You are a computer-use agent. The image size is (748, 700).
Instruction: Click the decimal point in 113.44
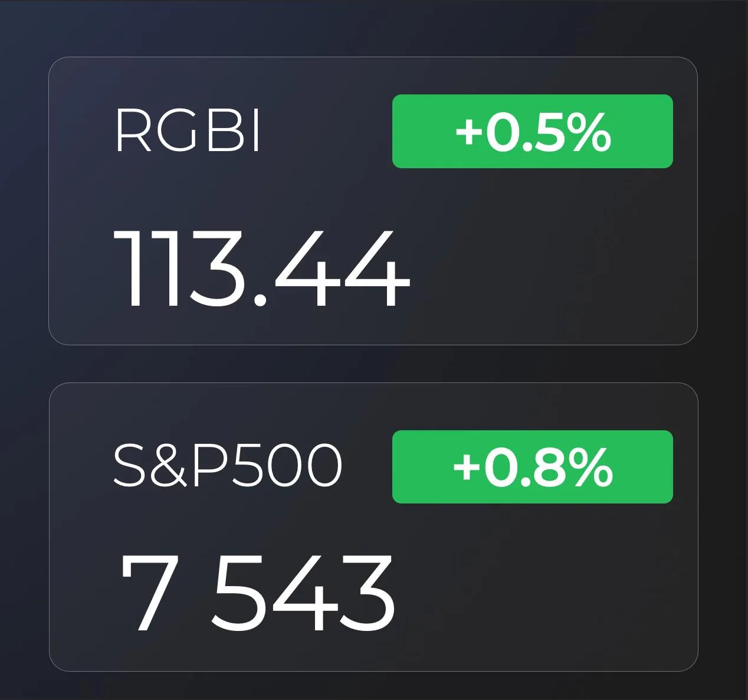(x=260, y=300)
